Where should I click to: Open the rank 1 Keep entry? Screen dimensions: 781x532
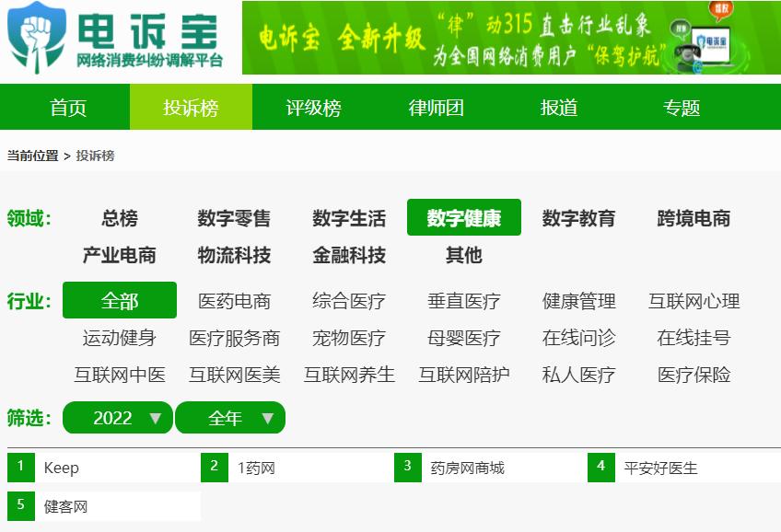(62, 468)
